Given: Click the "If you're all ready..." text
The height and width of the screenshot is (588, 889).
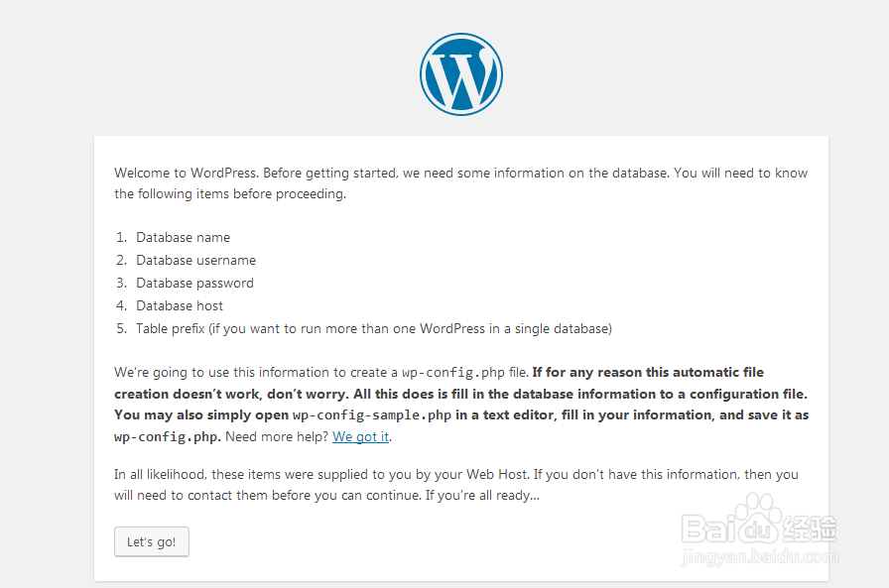Looking at the screenshot, I should pyautogui.click(x=482, y=495).
